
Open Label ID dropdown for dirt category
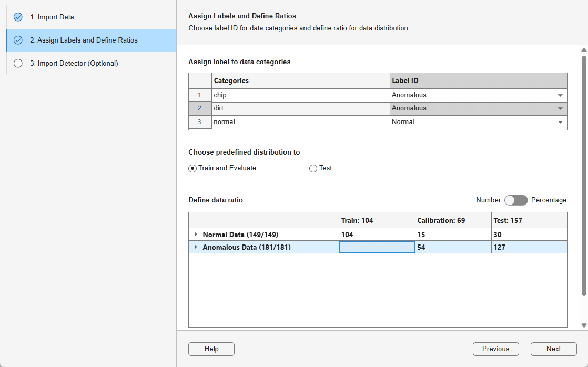pos(560,108)
